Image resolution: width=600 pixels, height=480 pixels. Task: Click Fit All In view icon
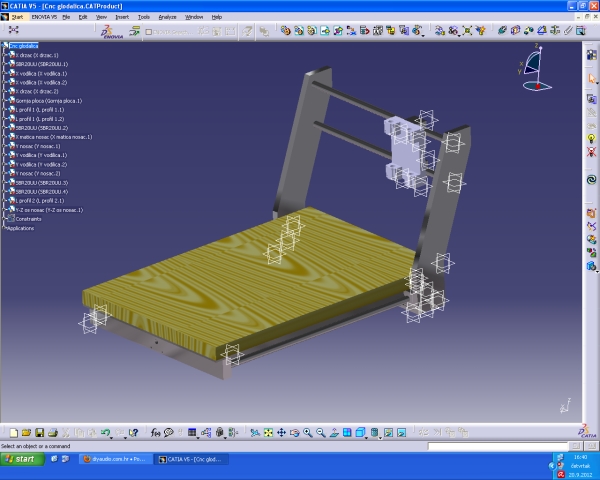coord(268,432)
